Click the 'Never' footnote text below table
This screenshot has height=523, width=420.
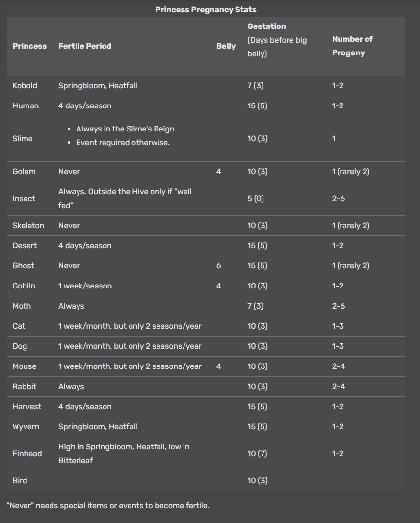coord(108,506)
